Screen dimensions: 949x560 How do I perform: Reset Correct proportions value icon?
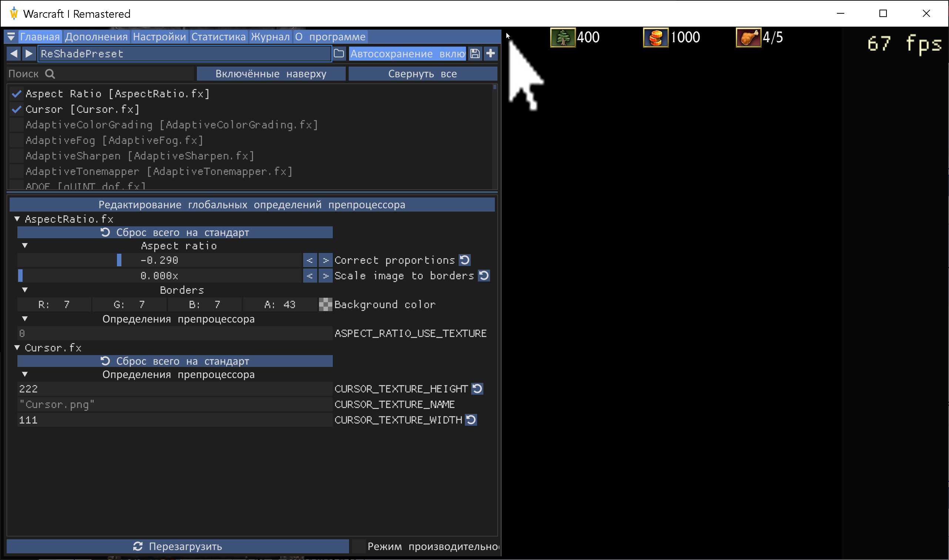coord(465,260)
